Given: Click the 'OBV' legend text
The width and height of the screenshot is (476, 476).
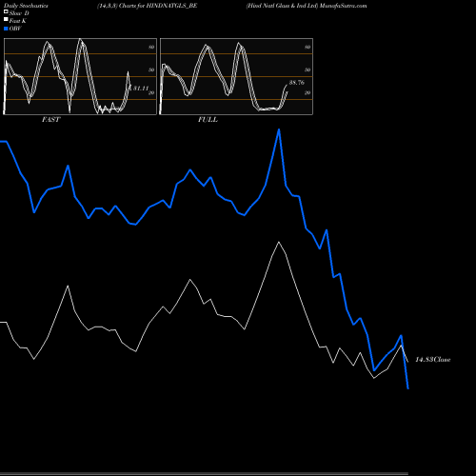Looking at the screenshot, I should [15, 29].
